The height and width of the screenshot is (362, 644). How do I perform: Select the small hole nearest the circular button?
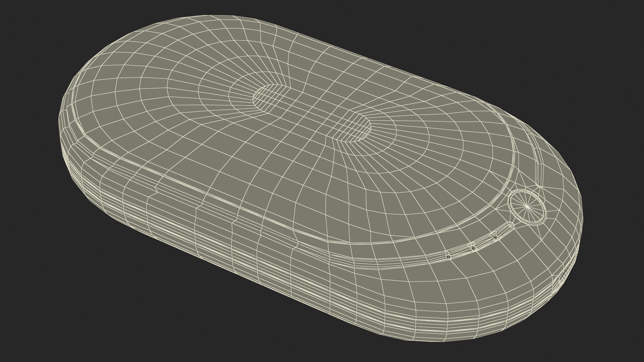point(495,237)
